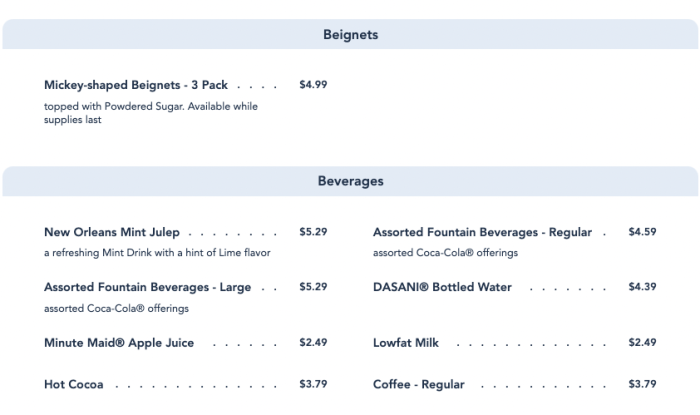The height and width of the screenshot is (415, 700).
Task: Click the $4.99 beignets price
Action: [313, 84]
